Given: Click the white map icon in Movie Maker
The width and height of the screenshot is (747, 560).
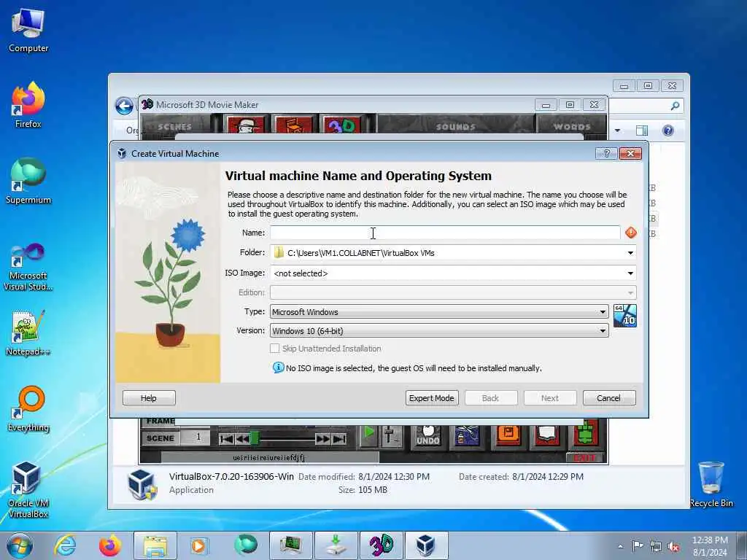Looking at the screenshot, I should (546, 435).
